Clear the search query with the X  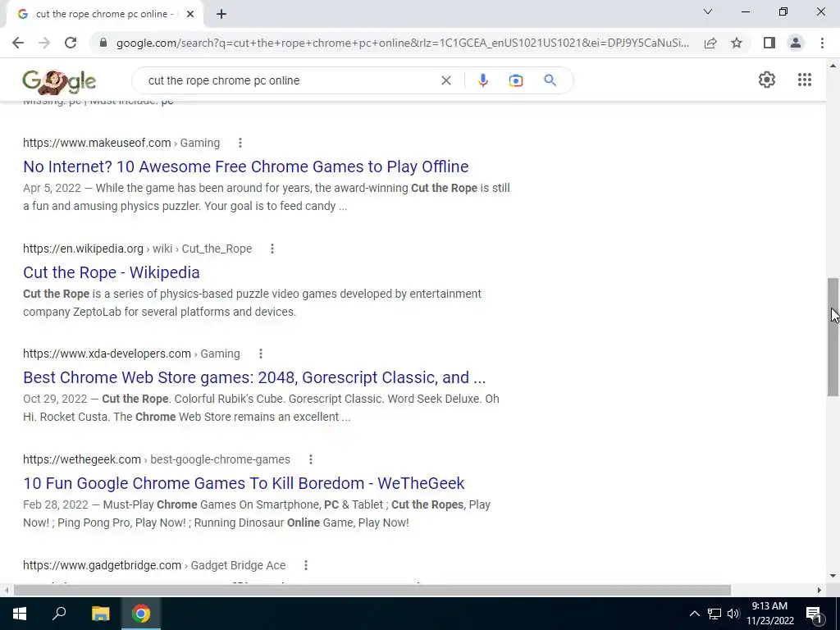445,80
